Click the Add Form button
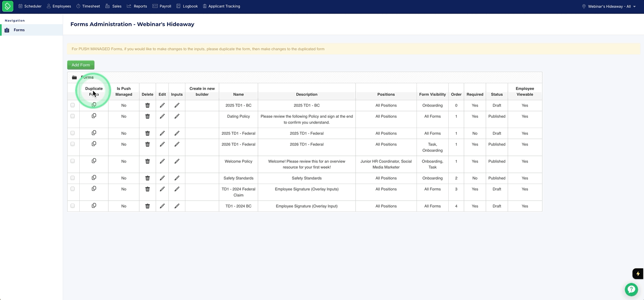644x300 pixels. point(81,65)
